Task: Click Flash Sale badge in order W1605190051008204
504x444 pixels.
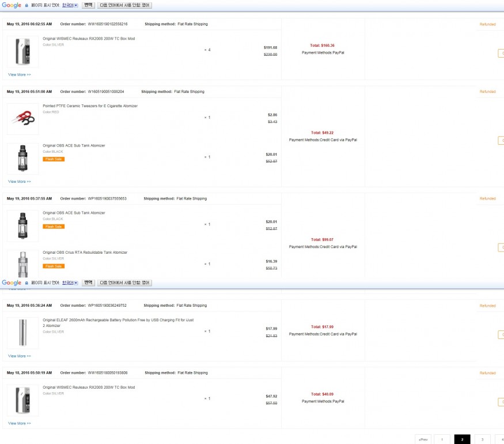Action: pos(54,159)
